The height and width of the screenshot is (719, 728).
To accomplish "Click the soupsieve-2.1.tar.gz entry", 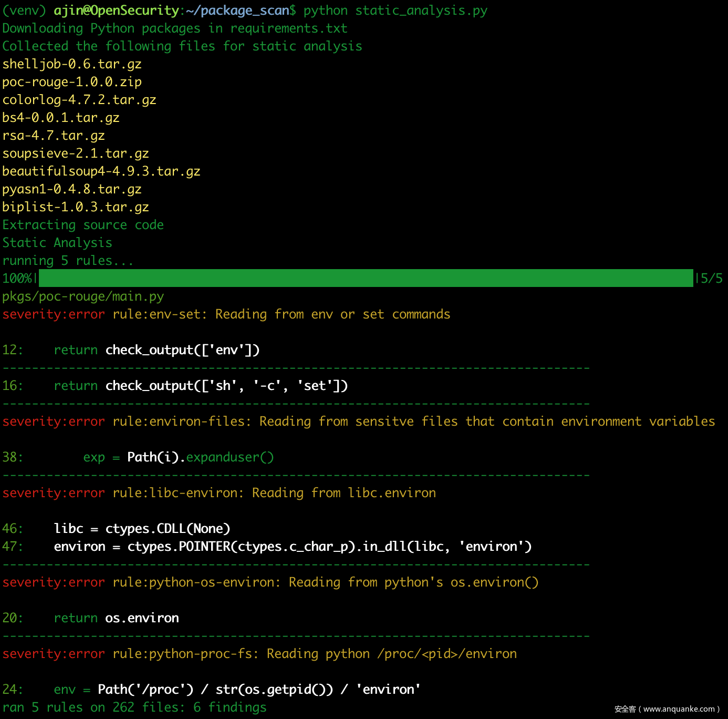I will [76, 153].
